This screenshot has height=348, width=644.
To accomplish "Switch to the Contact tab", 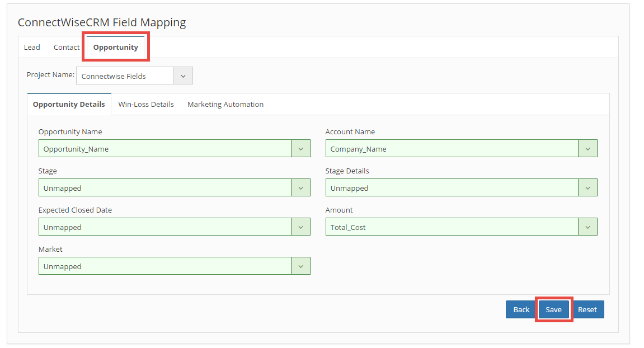I will [67, 48].
